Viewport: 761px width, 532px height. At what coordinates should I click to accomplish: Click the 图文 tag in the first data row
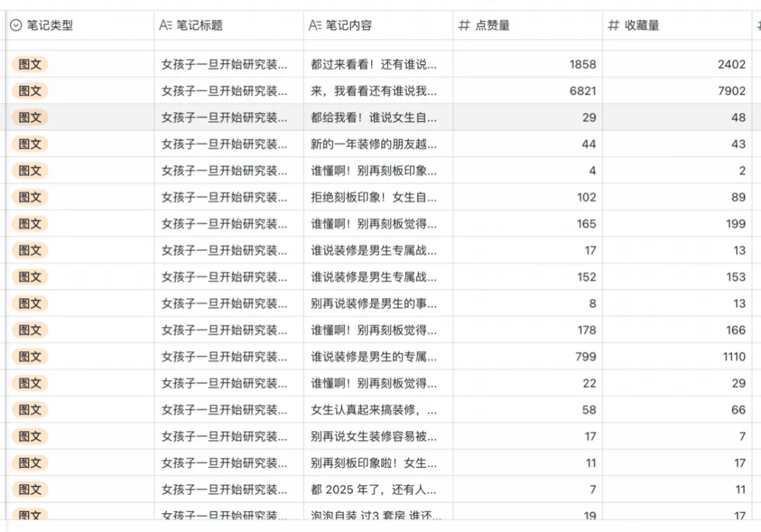(29, 64)
